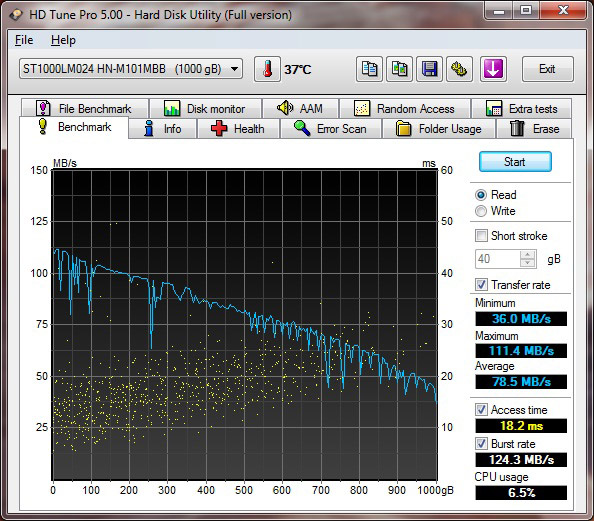Click the save floppy disk icon
Viewport: 594px width, 521px height.
pos(430,69)
